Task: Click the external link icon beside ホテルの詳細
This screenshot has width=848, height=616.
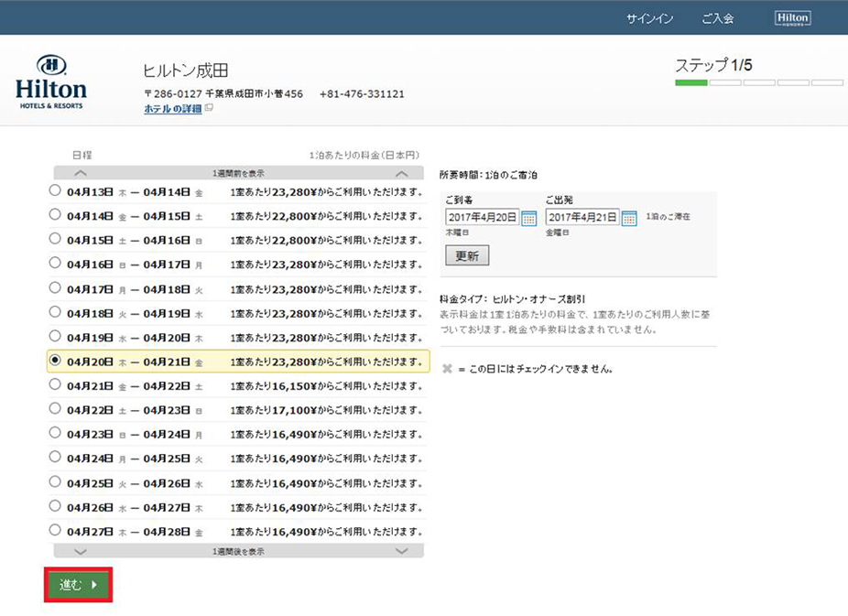Action: tap(209, 108)
